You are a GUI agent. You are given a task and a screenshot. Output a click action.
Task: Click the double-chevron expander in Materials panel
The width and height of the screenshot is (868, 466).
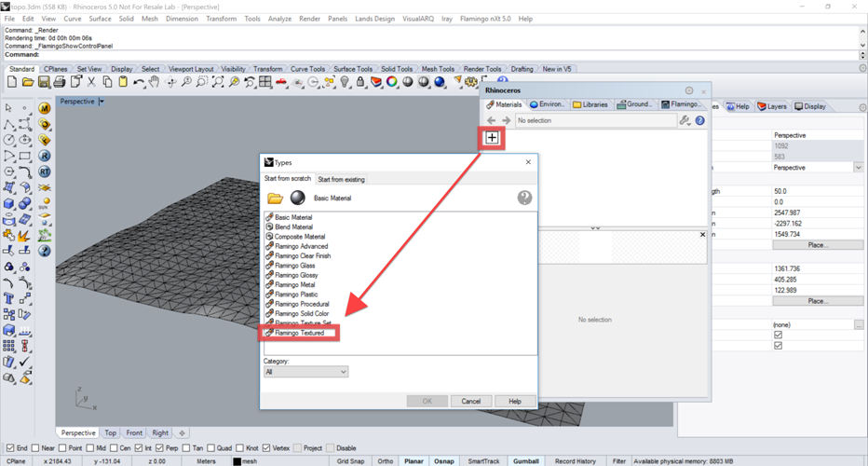[x=595, y=227]
